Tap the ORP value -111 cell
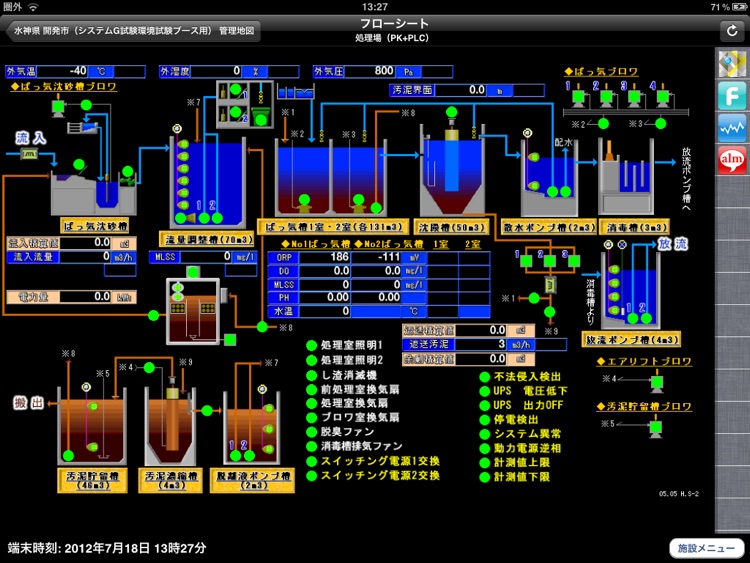The image size is (750, 563). point(376,257)
